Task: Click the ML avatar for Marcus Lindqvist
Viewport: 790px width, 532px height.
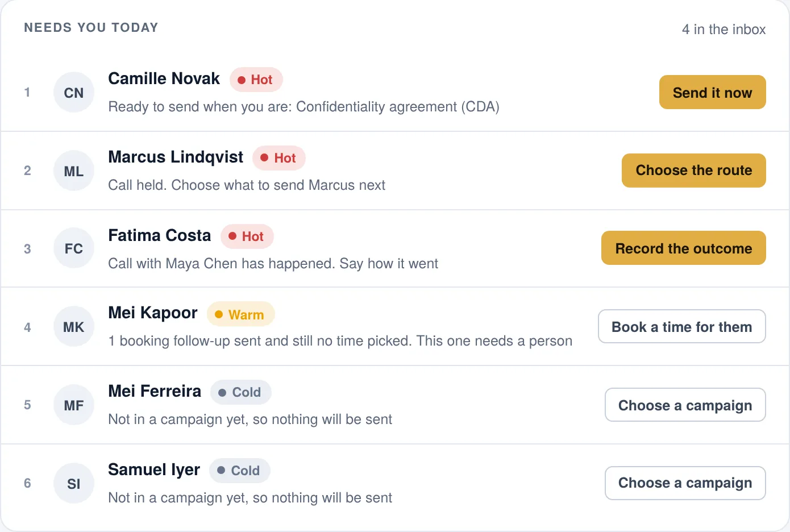Action: 74,171
